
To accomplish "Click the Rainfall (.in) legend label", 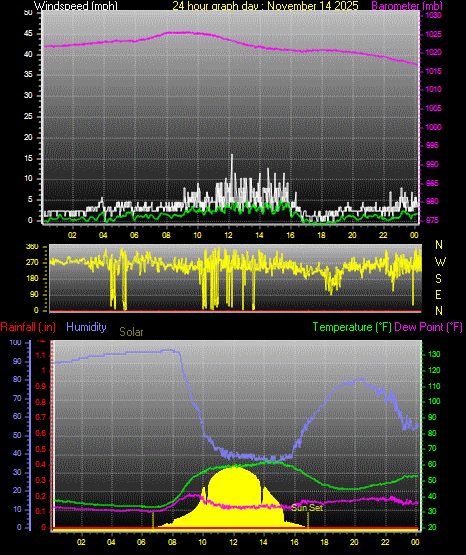I will pyautogui.click(x=28, y=327).
